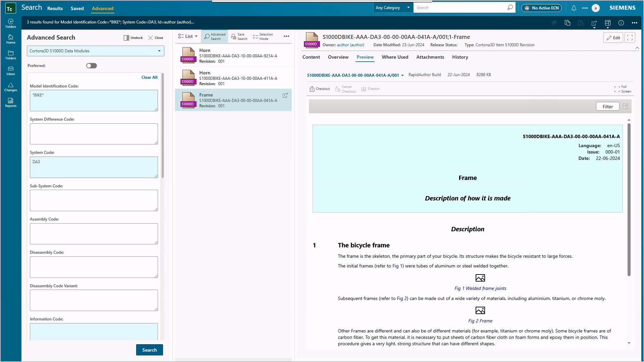Image resolution: width=644 pixels, height=362 pixels.
Task: Scroll down in the preview content area
Action: [629, 343]
